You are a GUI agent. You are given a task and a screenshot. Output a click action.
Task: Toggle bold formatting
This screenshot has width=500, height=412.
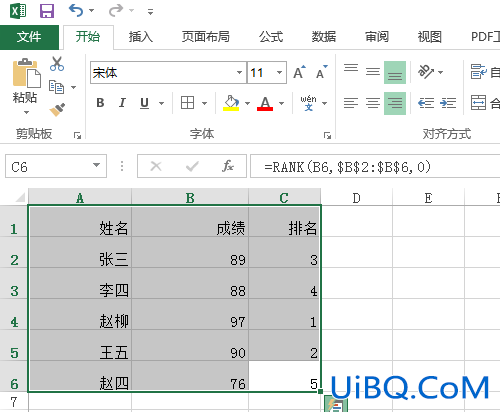pos(100,103)
